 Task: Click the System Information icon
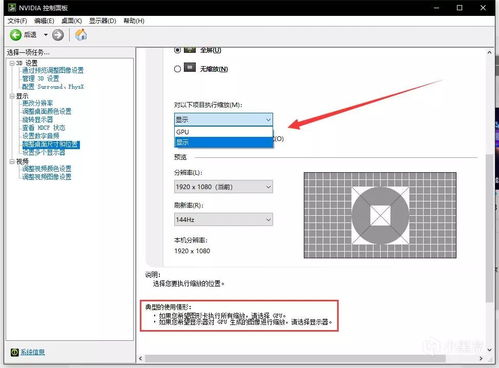[x=14, y=352]
